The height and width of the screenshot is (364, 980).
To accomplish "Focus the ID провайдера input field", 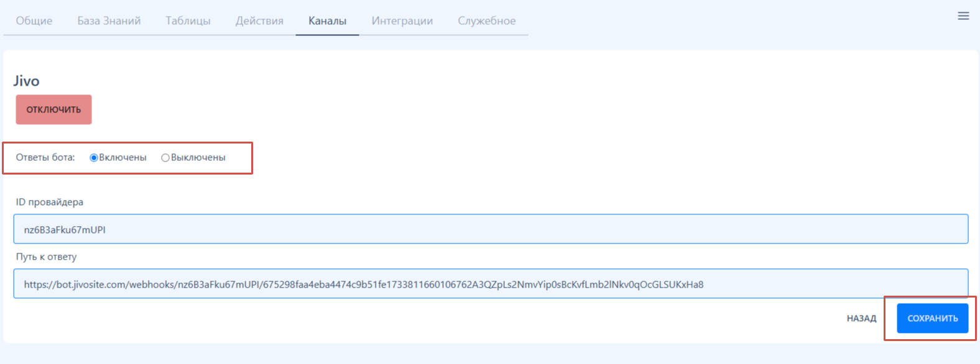I will click(491, 229).
